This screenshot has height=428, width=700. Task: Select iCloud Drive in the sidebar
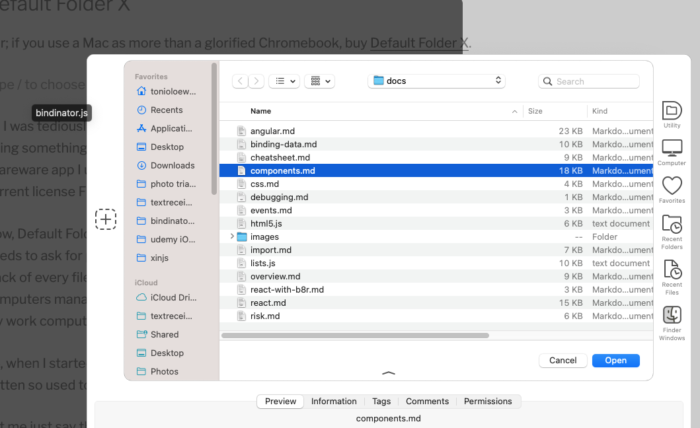click(x=166, y=297)
